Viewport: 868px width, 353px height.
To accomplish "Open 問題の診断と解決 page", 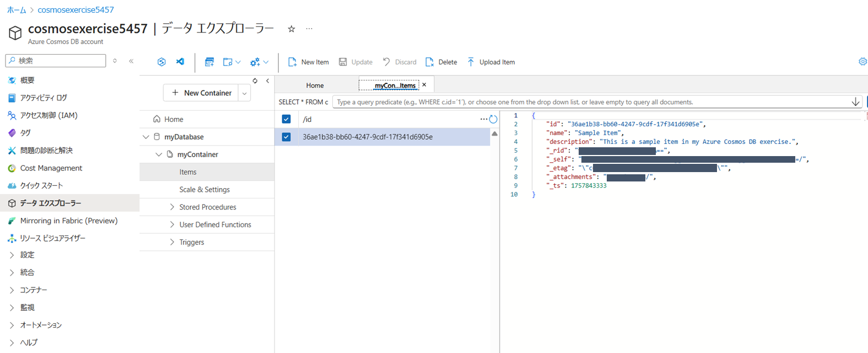I will click(x=46, y=151).
